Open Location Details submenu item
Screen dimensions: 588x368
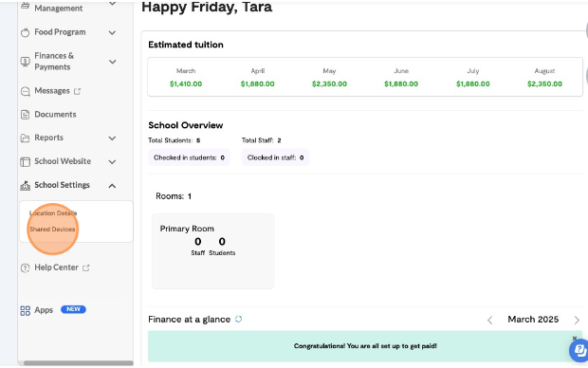tap(53, 213)
